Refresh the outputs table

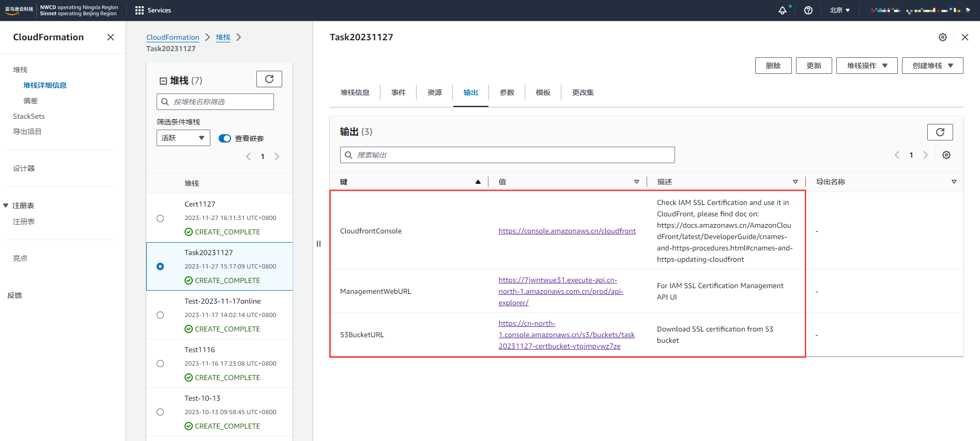pos(940,132)
